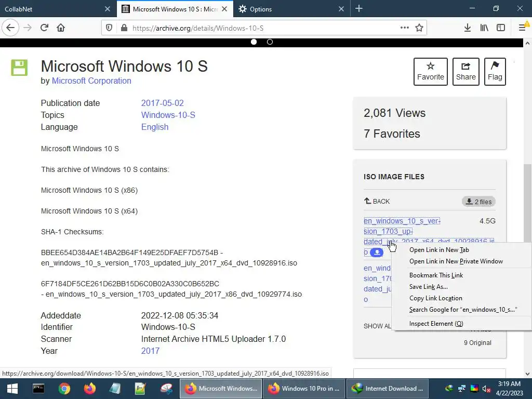The height and width of the screenshot is (399, 532).
Task: Close the Options tab
Action: click(341, 9)
